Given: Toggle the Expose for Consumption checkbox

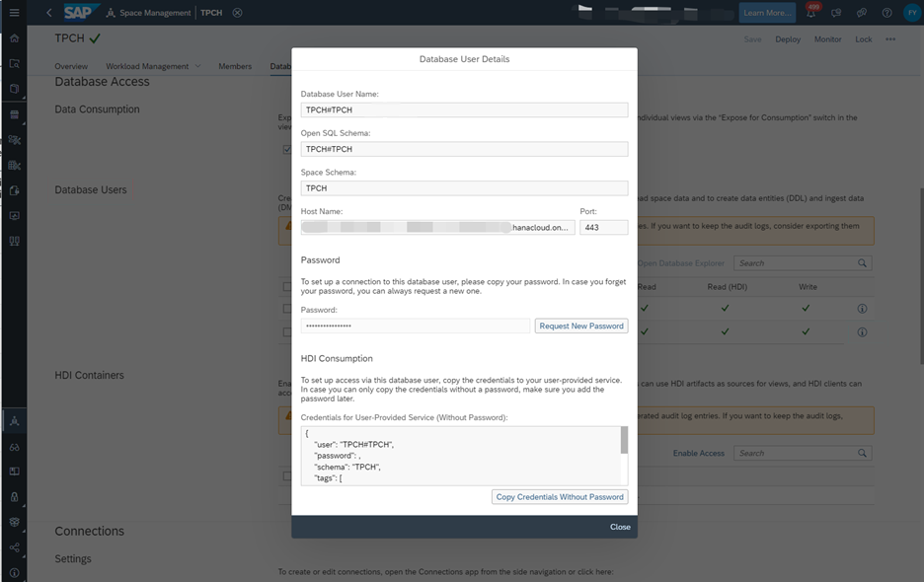Looking at the screenshot, I should (x=287, y=150).
